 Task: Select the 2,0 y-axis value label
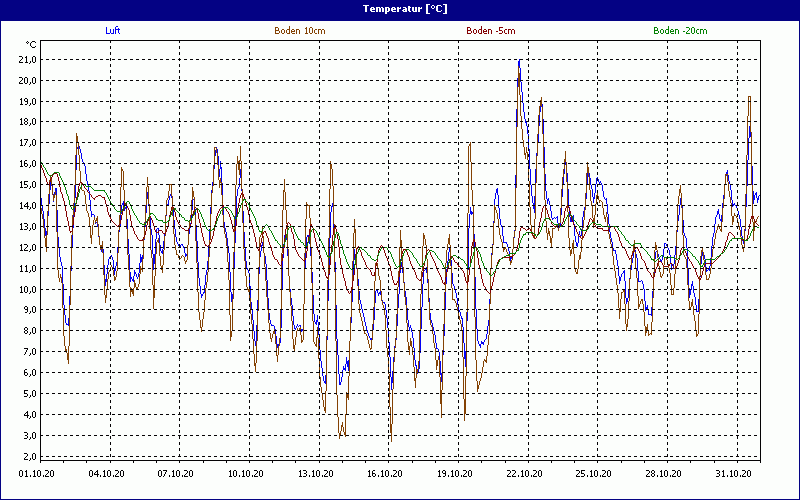(27, 456)
